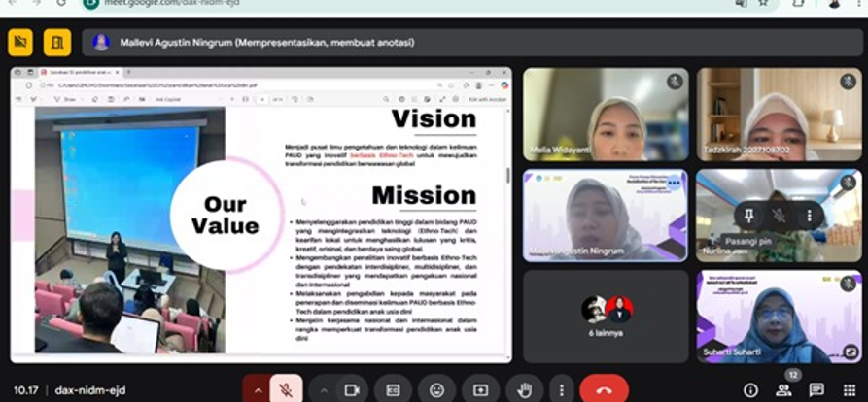Click the present screen button
This screenshot has width=868, height=402.
click(x=480, y=389)
